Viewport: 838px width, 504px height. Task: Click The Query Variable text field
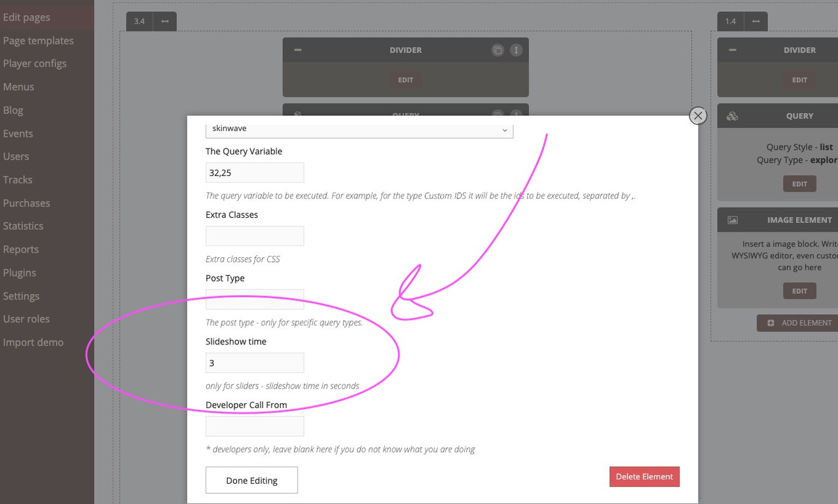point(255,173)
